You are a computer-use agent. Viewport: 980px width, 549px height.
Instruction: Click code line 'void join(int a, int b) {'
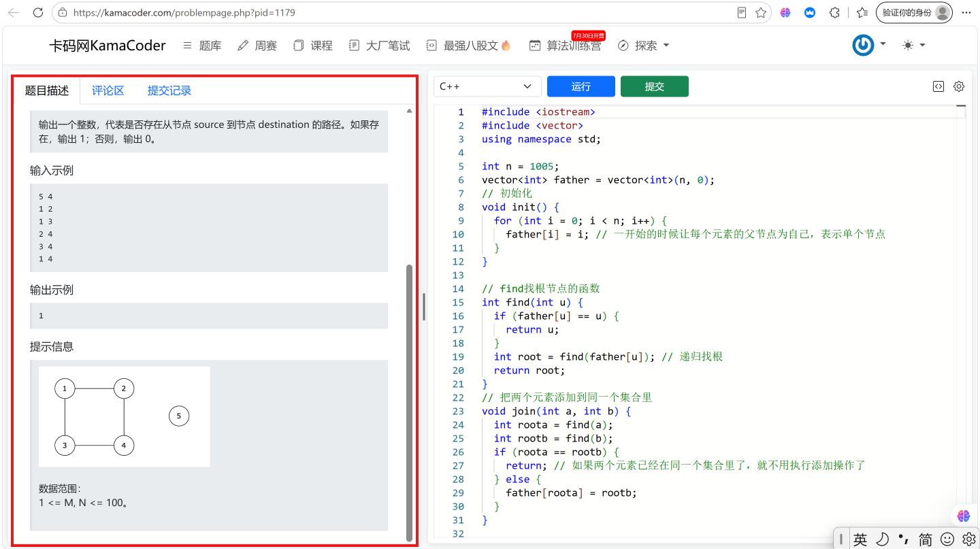557,411
